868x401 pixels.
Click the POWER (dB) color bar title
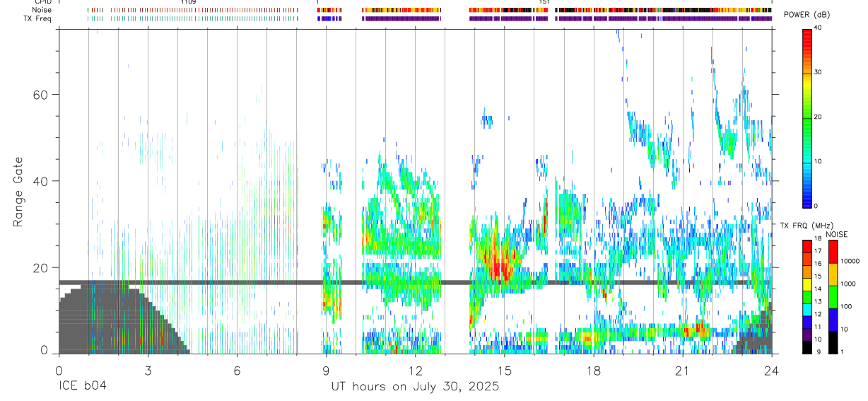[807, 15]
